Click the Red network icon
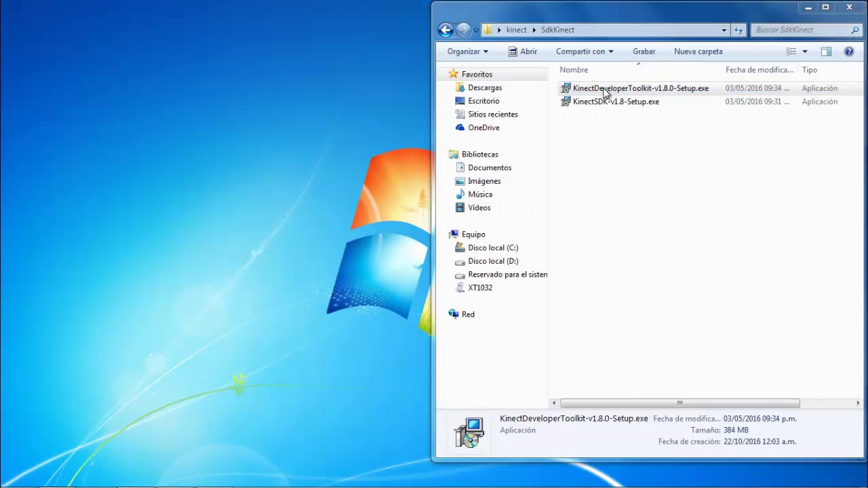The height and width of the screenshot is (488, 868). pyautogui.click(x=454, y=314)
